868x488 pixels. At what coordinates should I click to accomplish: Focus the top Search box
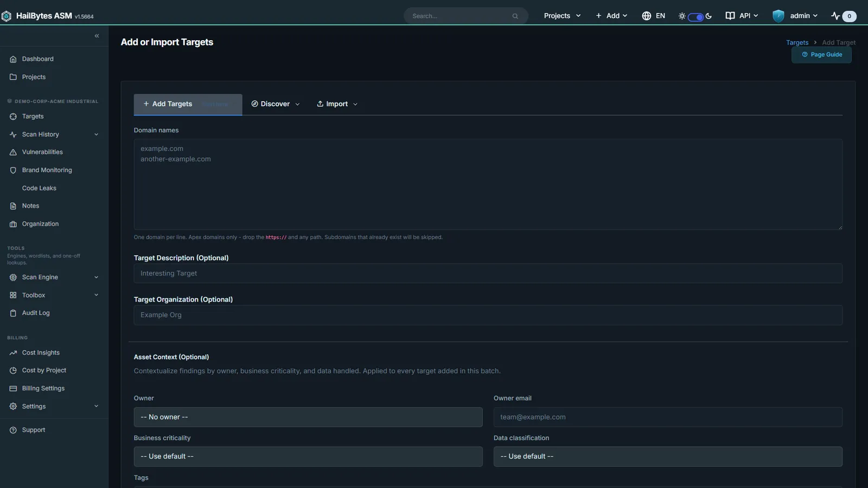465,16
